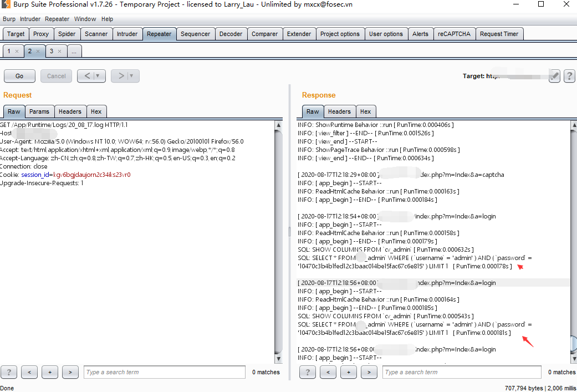Click the request pane vertical scrollbar
Screen dimensions: 577x392
[x=279, y=242]
